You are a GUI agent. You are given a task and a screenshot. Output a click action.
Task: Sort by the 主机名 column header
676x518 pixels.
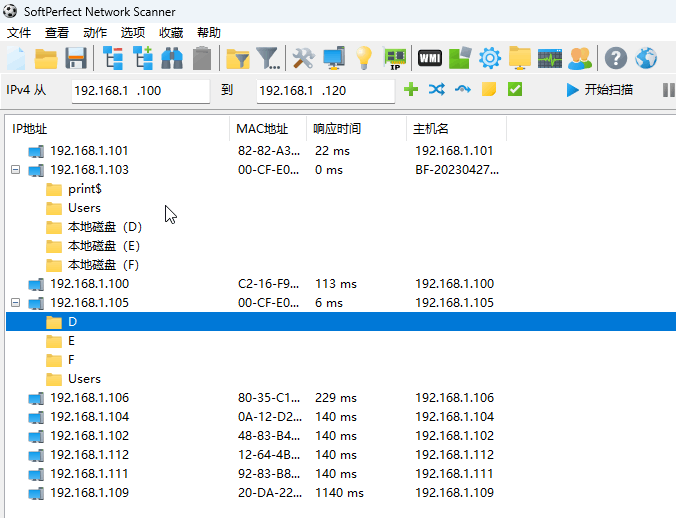[x=456, y=128]
